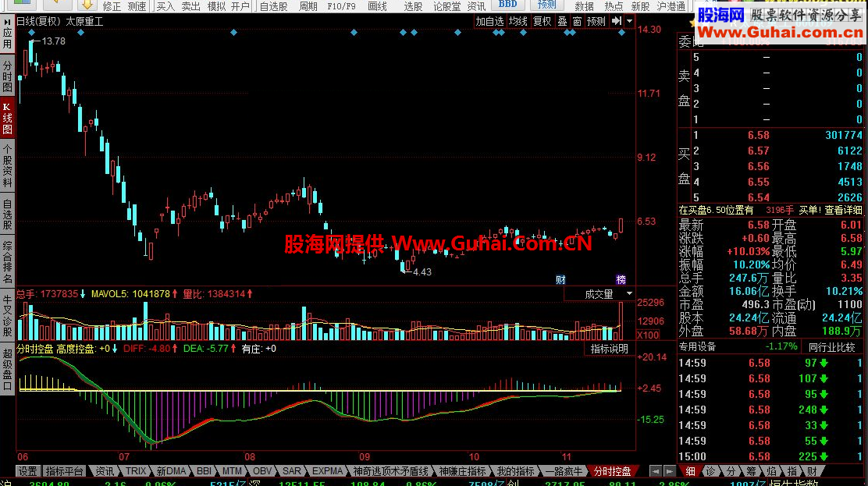Switch to the SAR indicator tab
The height and width of the screenshot is (486, 868).
292,471
